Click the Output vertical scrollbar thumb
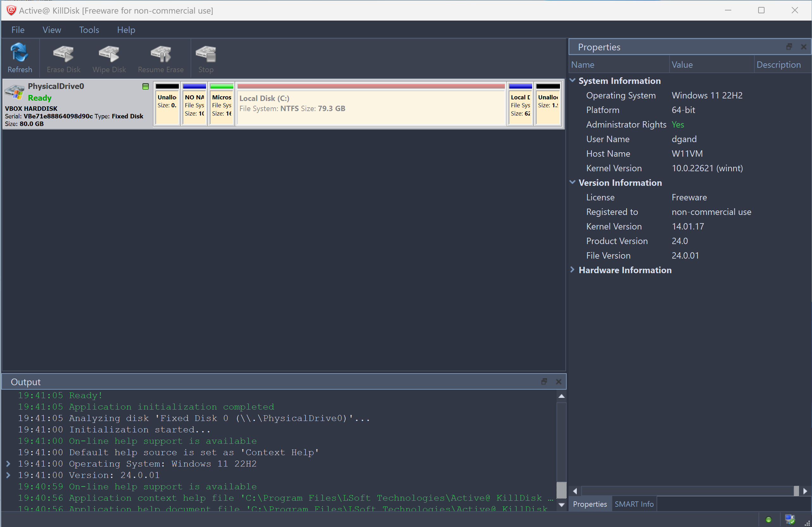This screenshot has height=527, width=812. [562, 490]
